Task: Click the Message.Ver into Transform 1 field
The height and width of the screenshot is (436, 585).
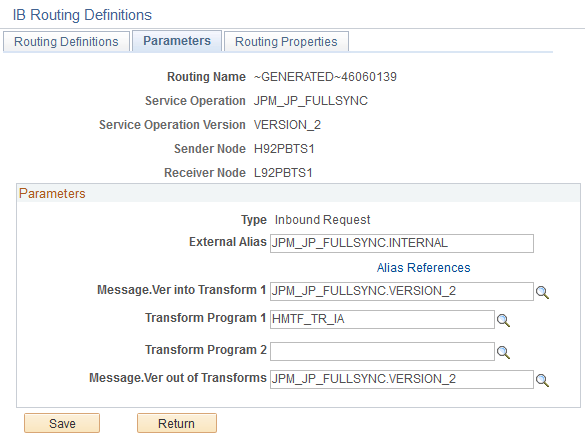Action: 402,291
